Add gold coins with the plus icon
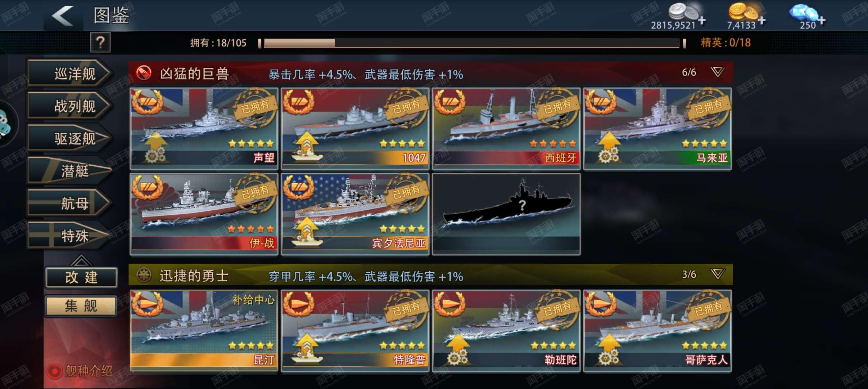 tap(761, 21)
